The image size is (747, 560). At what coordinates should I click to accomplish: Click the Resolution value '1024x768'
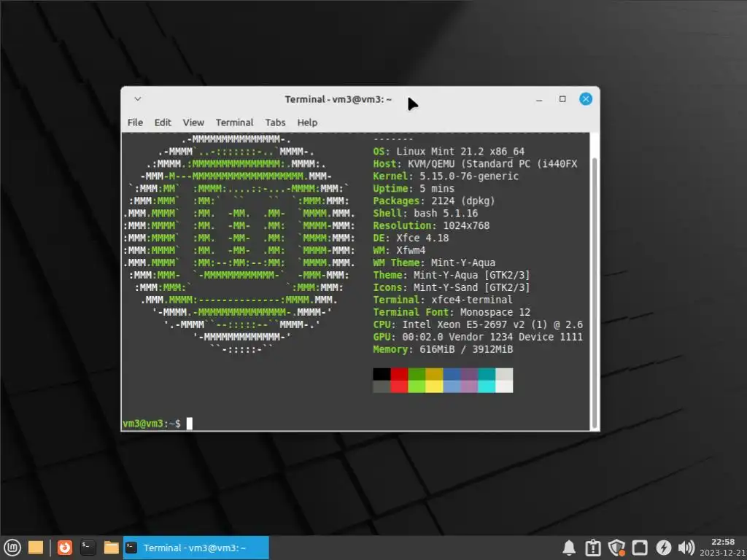466,226
